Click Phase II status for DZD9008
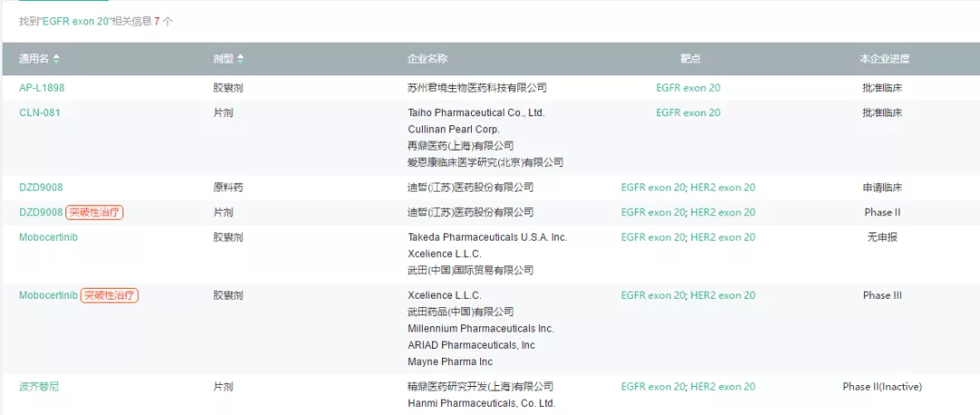 883,212
